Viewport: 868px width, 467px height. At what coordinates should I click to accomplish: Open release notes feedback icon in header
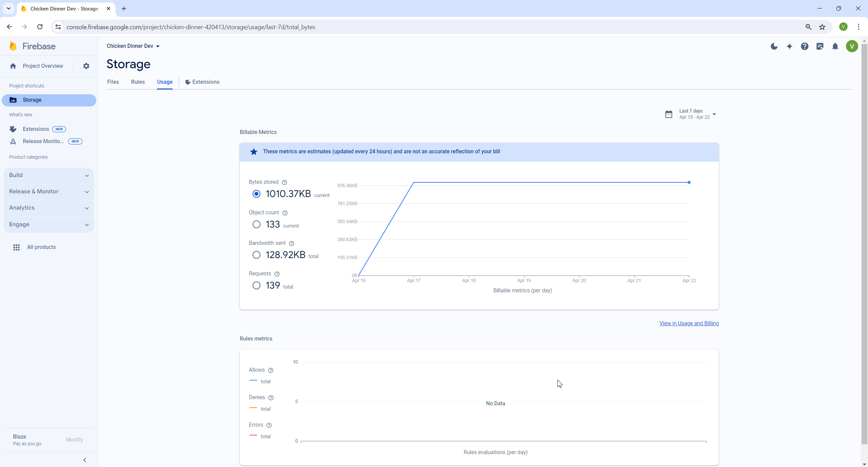click(x=820, y=46)
